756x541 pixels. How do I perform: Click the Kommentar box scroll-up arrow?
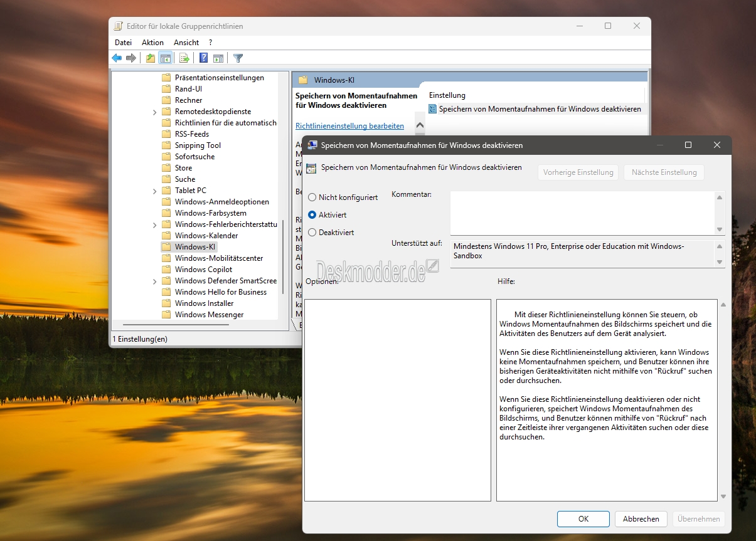click(x=720, y=198)
